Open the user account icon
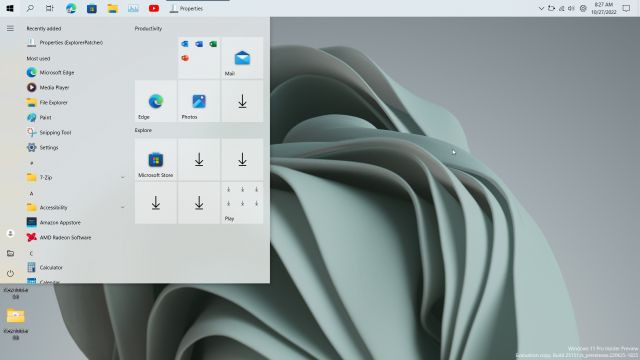The width and height of the screenshot is (640, 360). click(x=10, y=233)
